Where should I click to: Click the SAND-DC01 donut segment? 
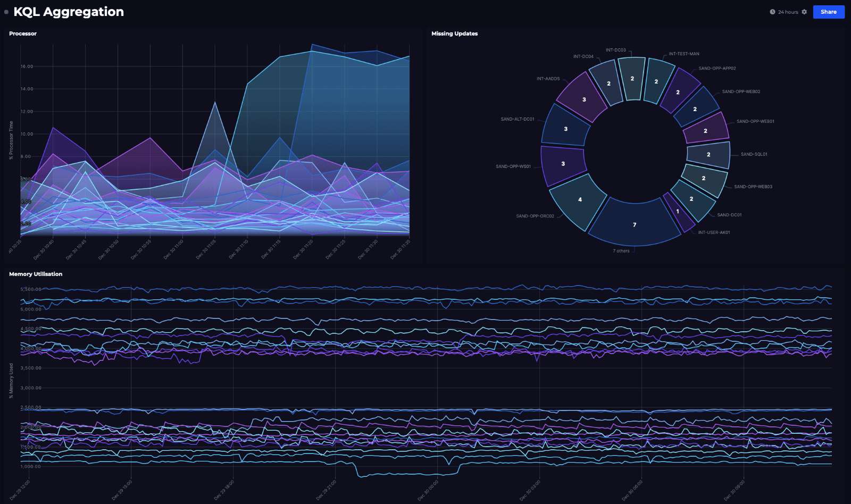coord(692,199)
